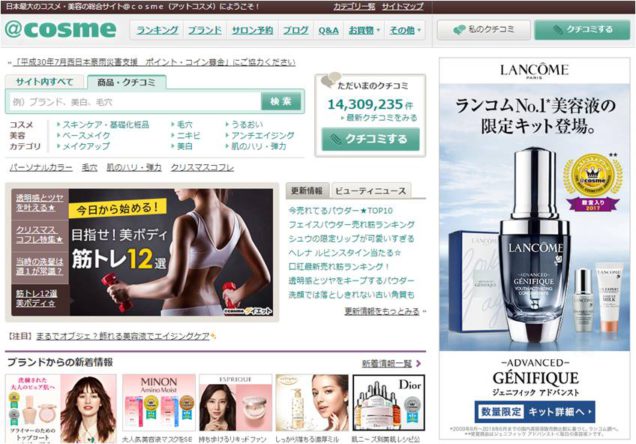Open the ニキビ category link
Viewport: 636px width, 444px height.
pyautogui.click(x=188, y=135)
